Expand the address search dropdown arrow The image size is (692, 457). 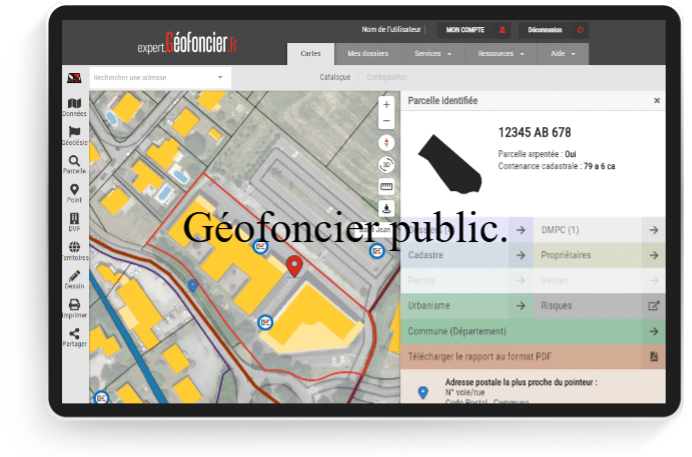tap(220, 77)
